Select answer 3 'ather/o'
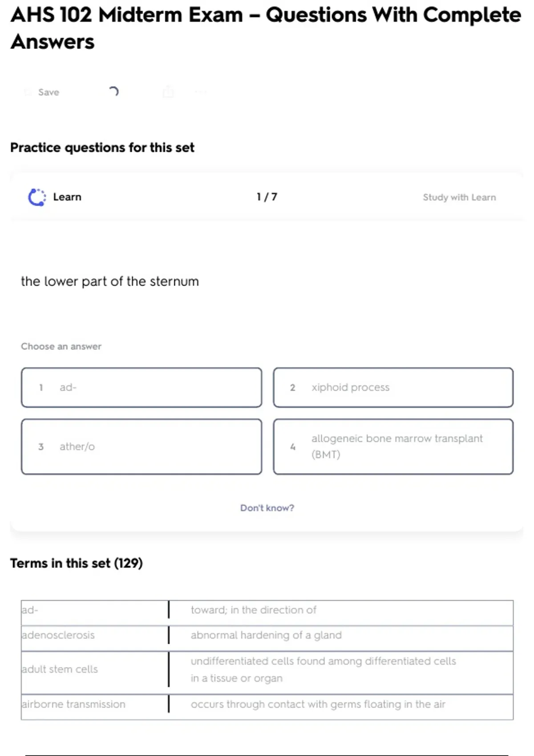This screenshot has width=534, height=756. click(142, 446)
